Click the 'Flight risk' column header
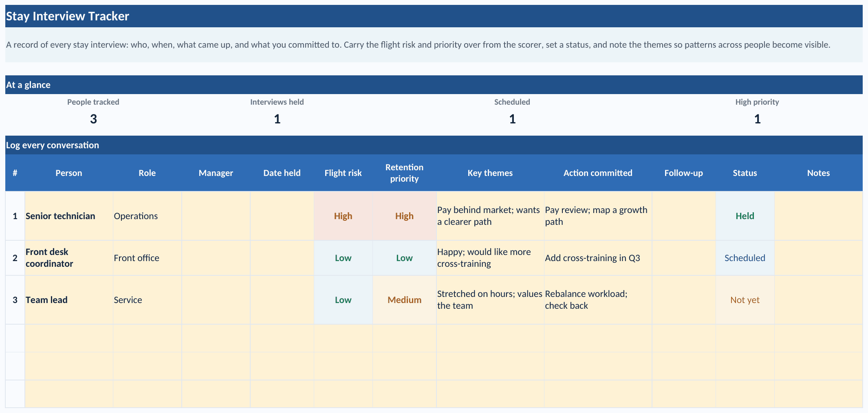 [343, 173]
